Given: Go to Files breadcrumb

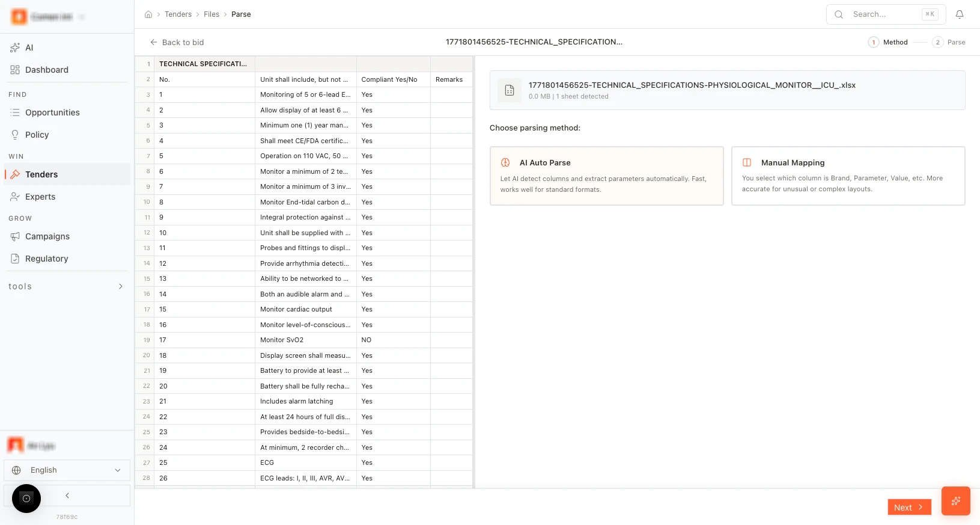Looking at the screenshot, I should [x=212, y=14].
